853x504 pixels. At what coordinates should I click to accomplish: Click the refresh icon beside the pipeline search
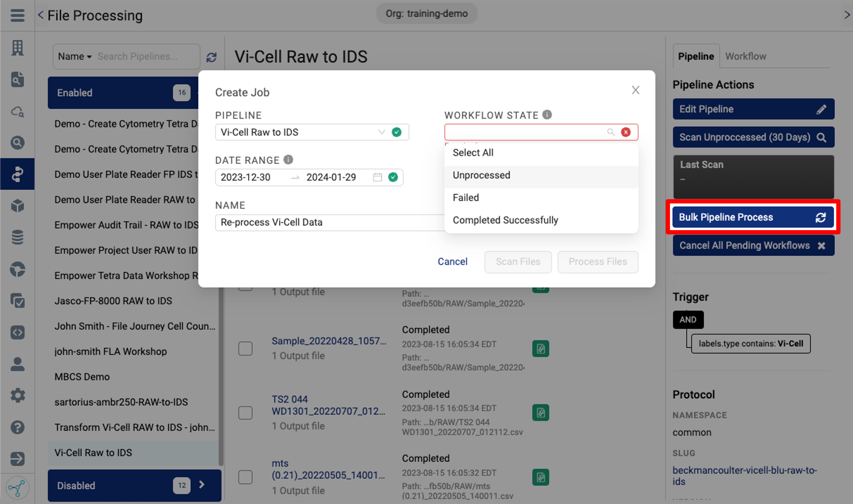tap(212, 57)
